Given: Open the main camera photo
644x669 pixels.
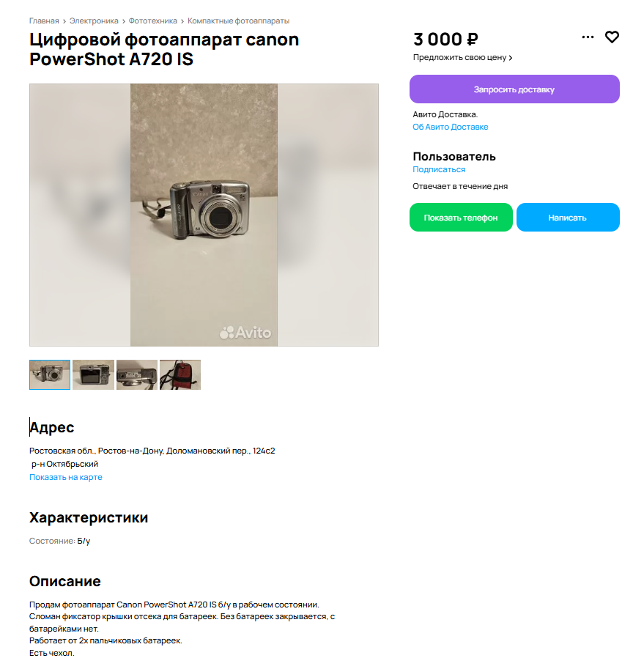Looking at the screenshot, I should [204, 215].
